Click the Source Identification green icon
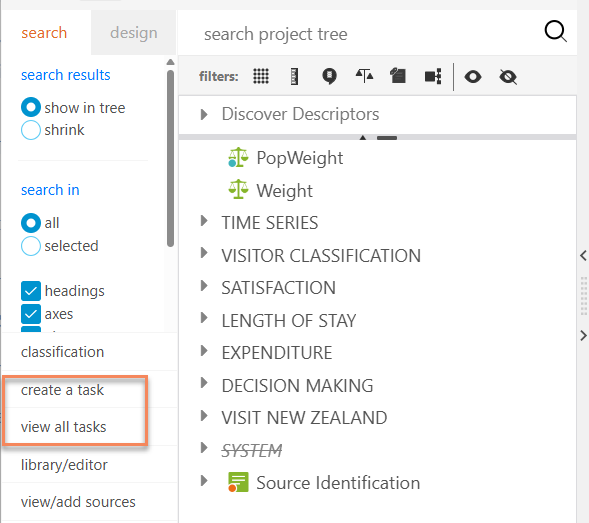 click(x=238, y=482)
